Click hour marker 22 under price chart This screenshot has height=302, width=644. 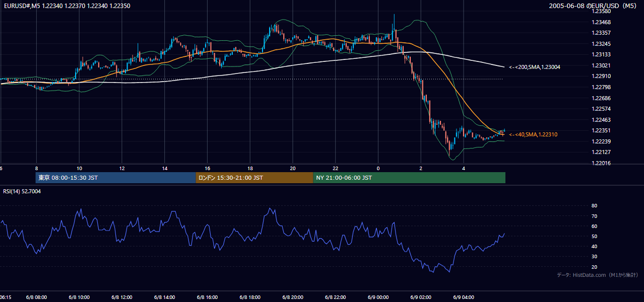point(336,168)
